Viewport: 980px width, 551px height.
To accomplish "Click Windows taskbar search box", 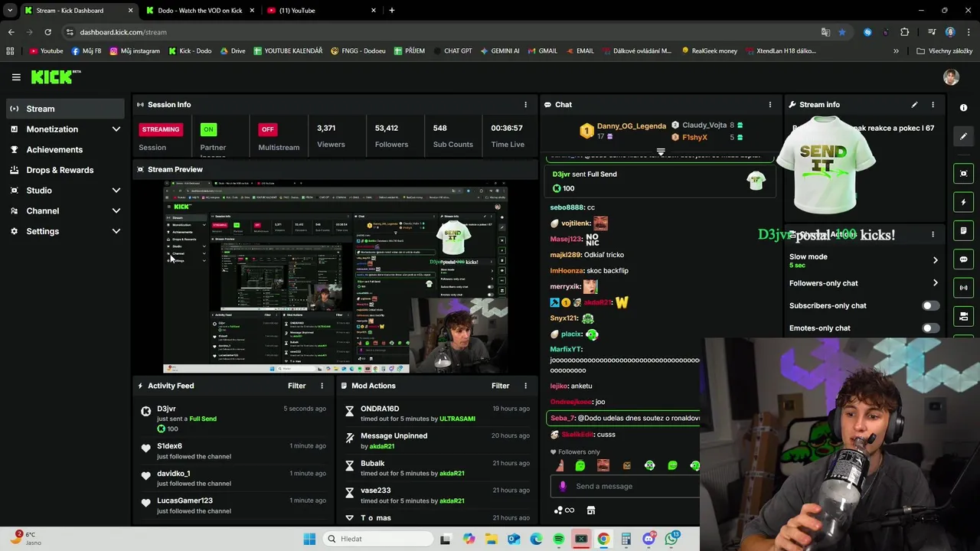I will point(377,539).
